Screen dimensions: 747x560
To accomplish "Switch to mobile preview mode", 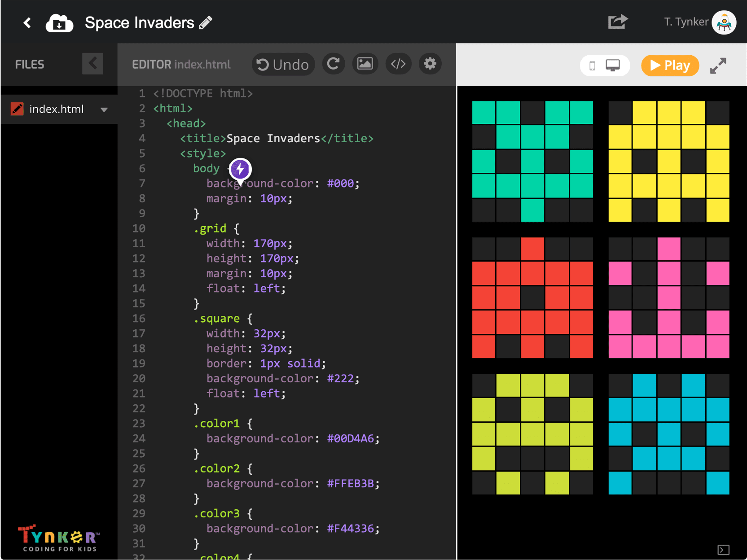I will pos(592,66).
